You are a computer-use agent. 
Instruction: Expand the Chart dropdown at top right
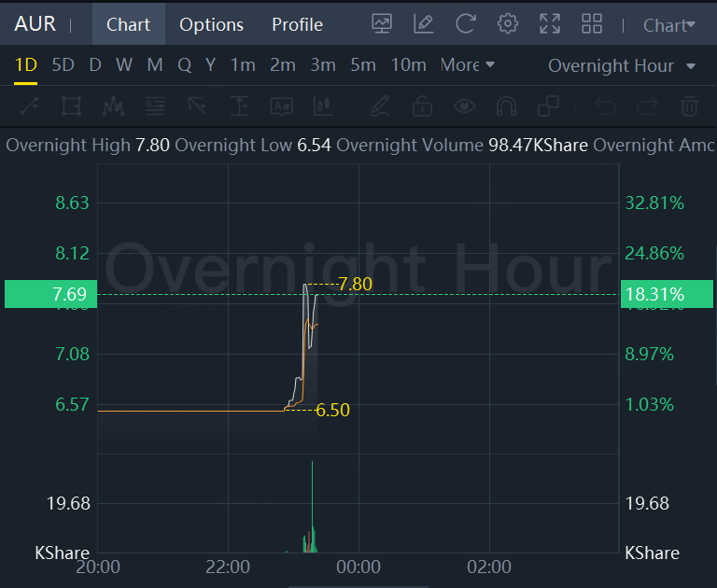click(669, 25)
